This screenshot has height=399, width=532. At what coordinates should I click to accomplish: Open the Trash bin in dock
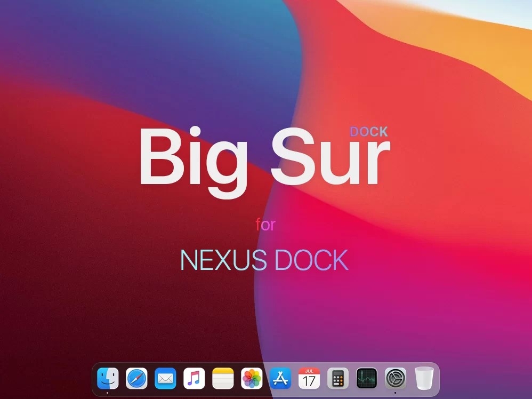424,378
